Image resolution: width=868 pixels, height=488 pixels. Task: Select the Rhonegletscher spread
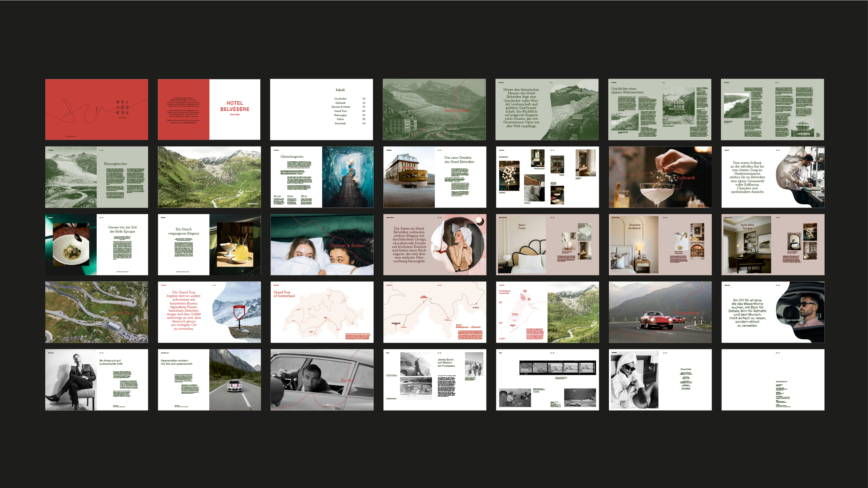pyautogui.click(x=96, y=177)
